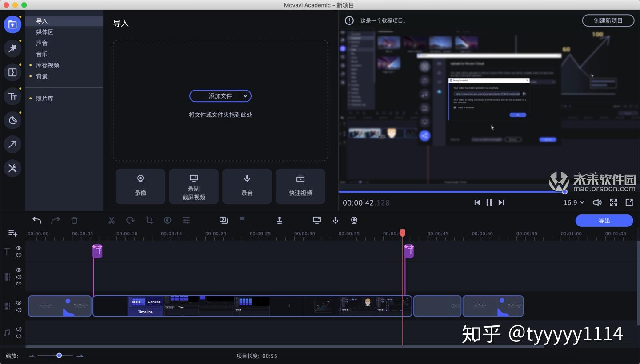
Task: Open the Stickers panel icon
Action: click(12, 120)
